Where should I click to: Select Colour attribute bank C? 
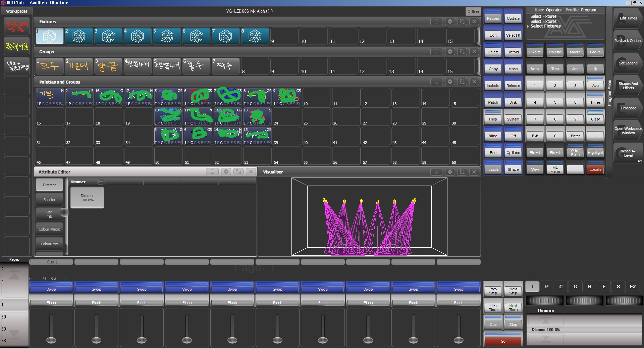(x=561, y=287)
